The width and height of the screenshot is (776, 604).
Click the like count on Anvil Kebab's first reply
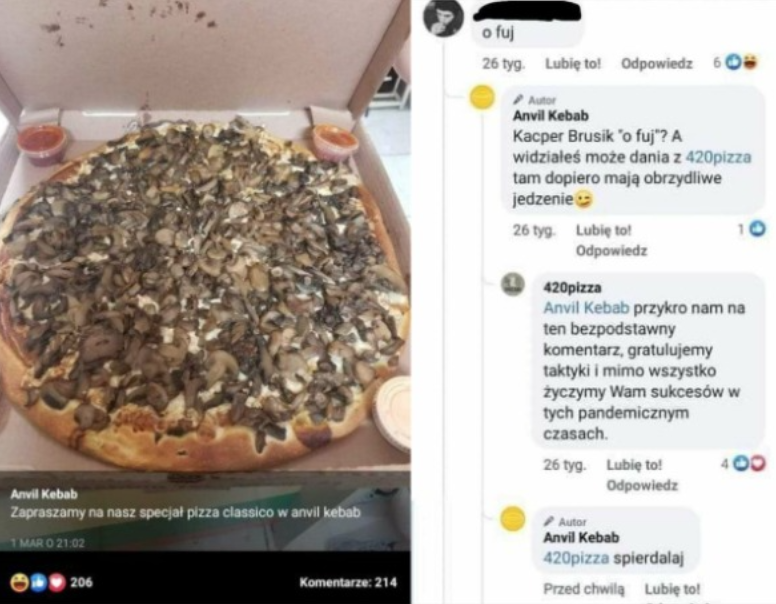click(x=752, y=229)
